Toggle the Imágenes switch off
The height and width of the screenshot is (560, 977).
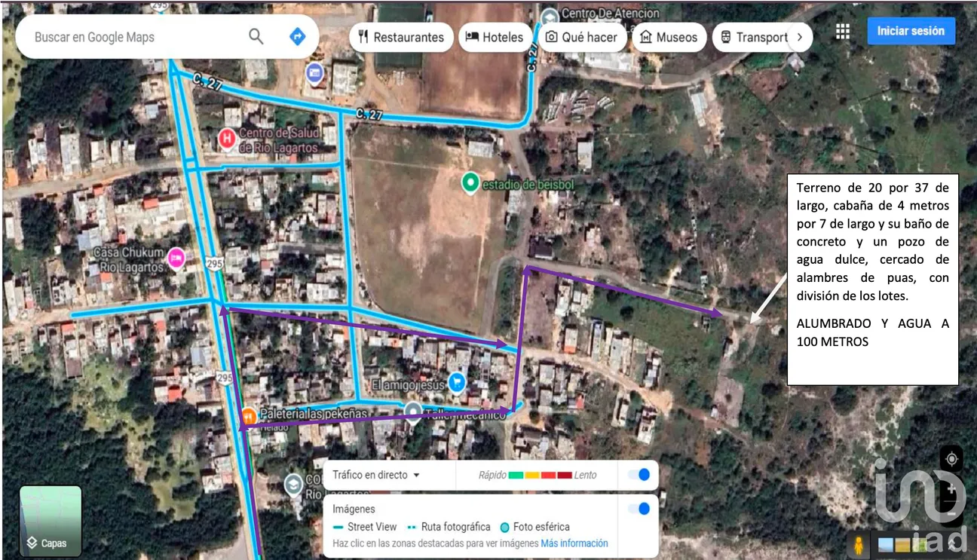click(639, 509)
